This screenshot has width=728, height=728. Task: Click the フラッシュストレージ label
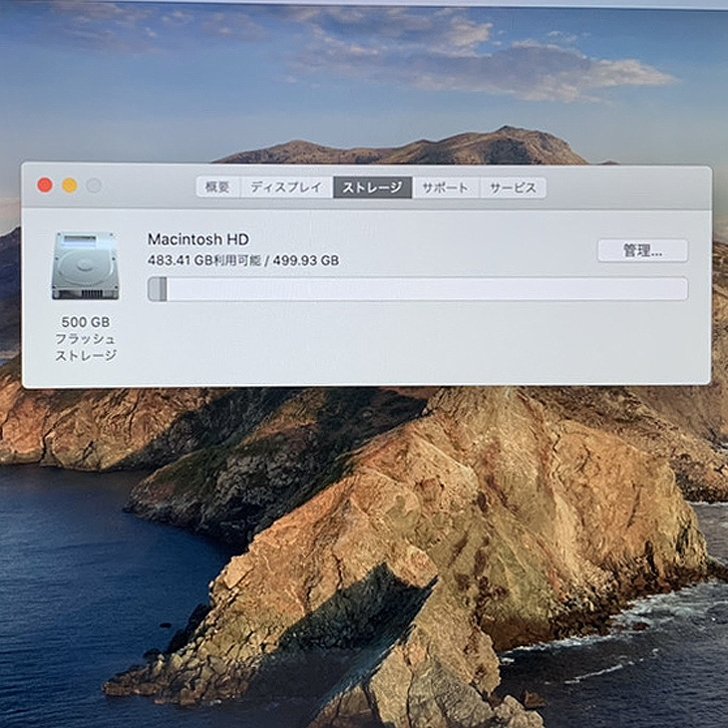86,347
